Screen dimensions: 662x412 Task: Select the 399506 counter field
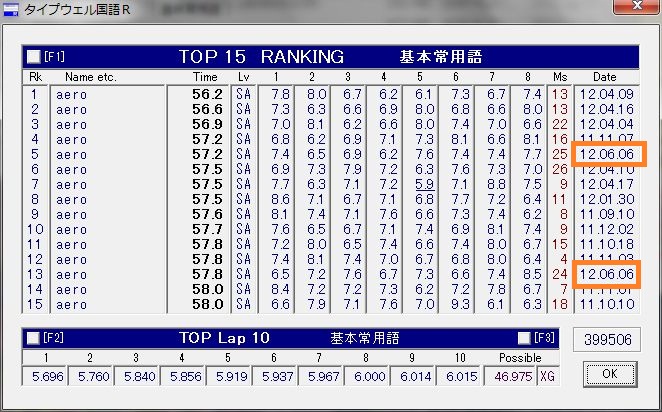(607, 339)
